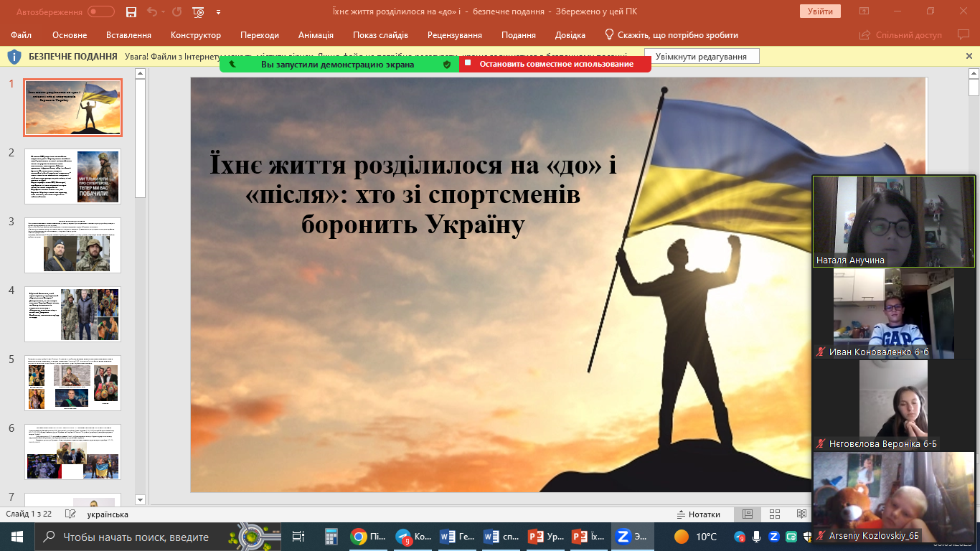This screenshot has height=551, width=980.
Task: Open the Zoom taskbar item
Action: coord(631,537)
